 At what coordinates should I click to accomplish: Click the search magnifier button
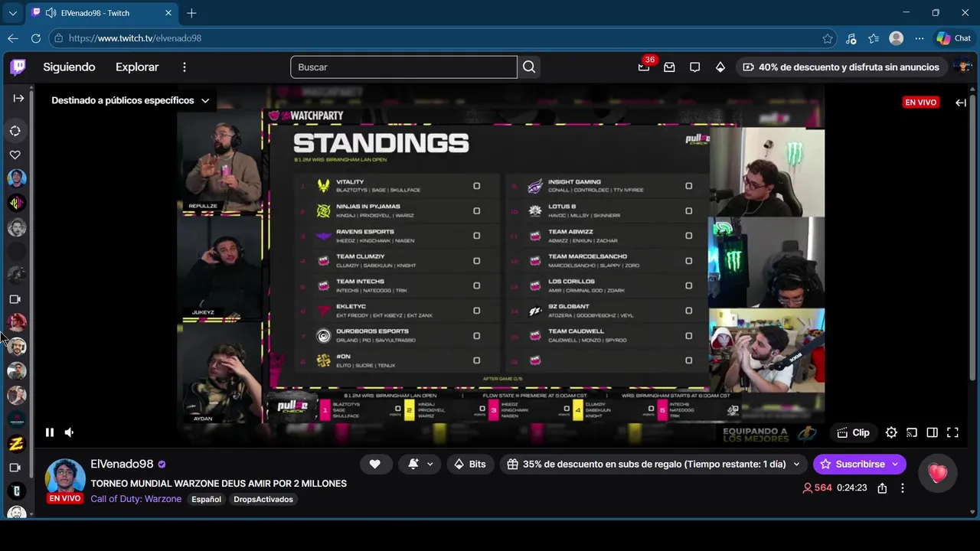point(529,67)
